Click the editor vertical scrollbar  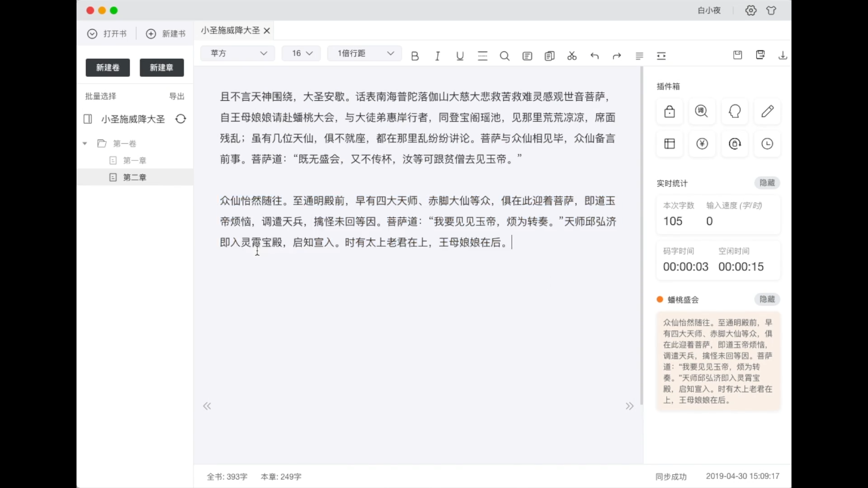pos(641,235)
